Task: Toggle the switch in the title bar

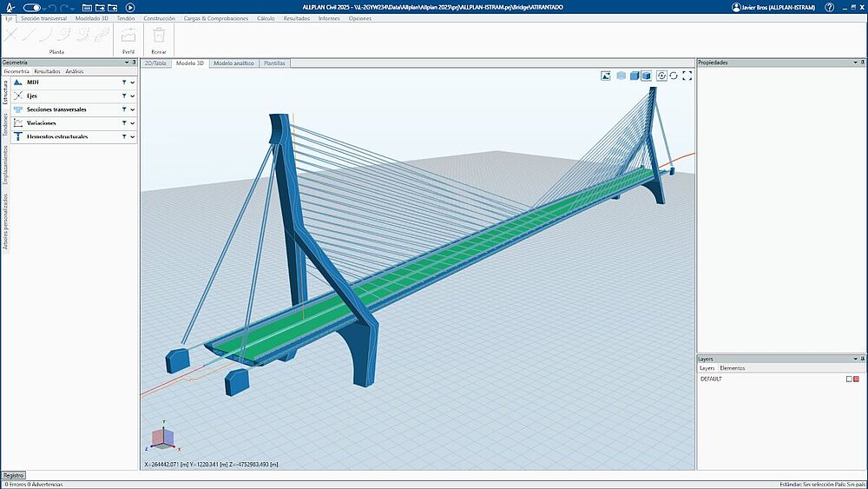Action: 32,7
